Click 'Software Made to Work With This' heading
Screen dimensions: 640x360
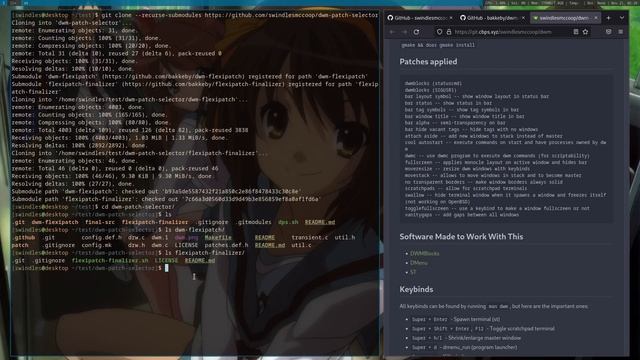(x=461, y=237)
